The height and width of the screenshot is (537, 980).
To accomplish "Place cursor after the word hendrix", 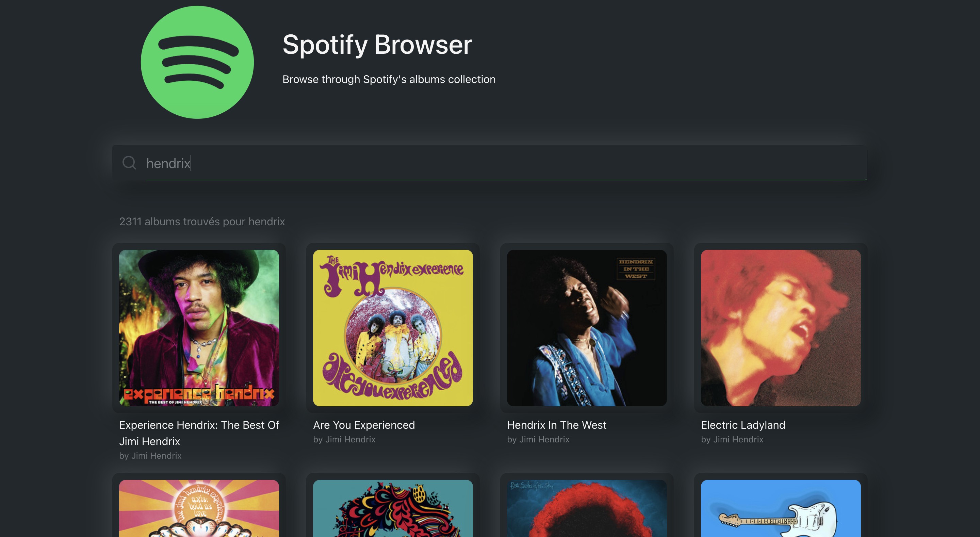I will tap(191, 163).
